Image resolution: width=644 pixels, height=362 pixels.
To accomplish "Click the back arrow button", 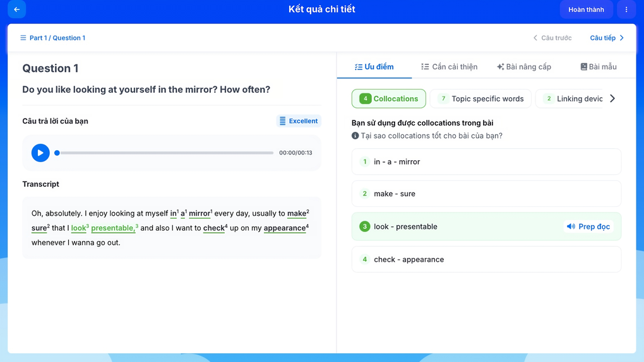I will click(x=17, y=9).
